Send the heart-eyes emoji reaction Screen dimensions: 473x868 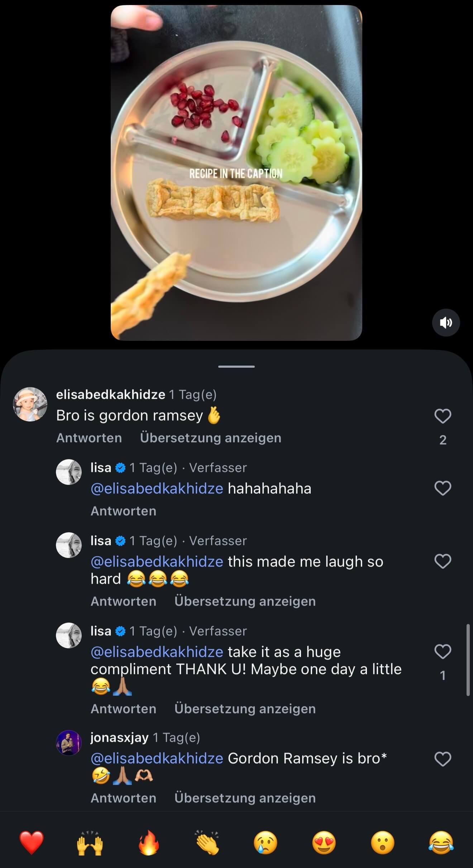[324, 843]
